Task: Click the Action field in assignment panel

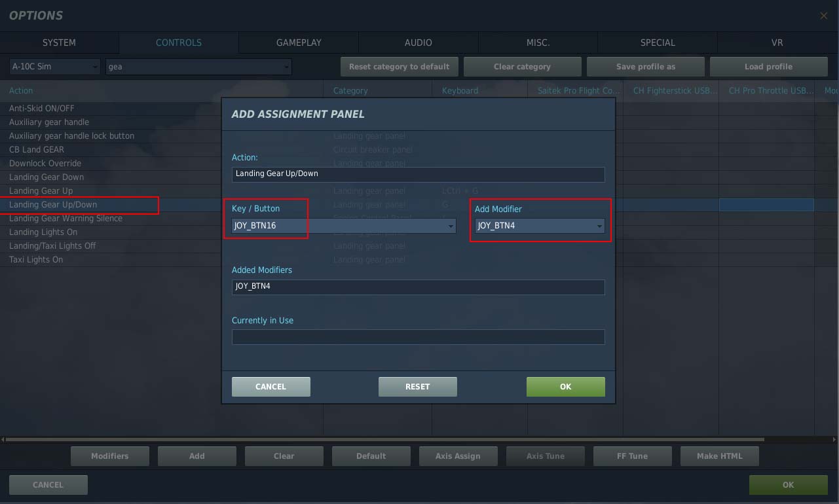Action: click(418, 174)
